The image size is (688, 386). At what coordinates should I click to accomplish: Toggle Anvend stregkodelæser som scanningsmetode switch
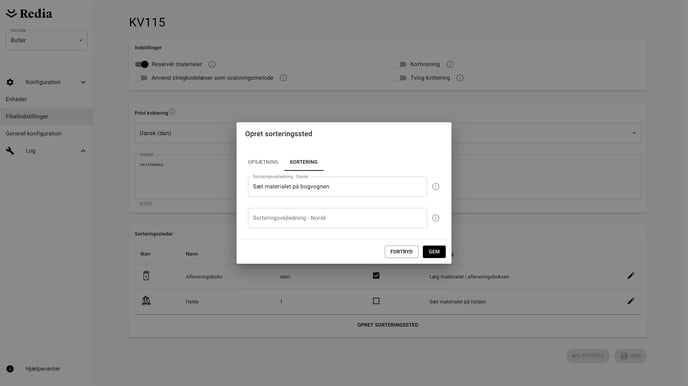[x=142, y=78]
